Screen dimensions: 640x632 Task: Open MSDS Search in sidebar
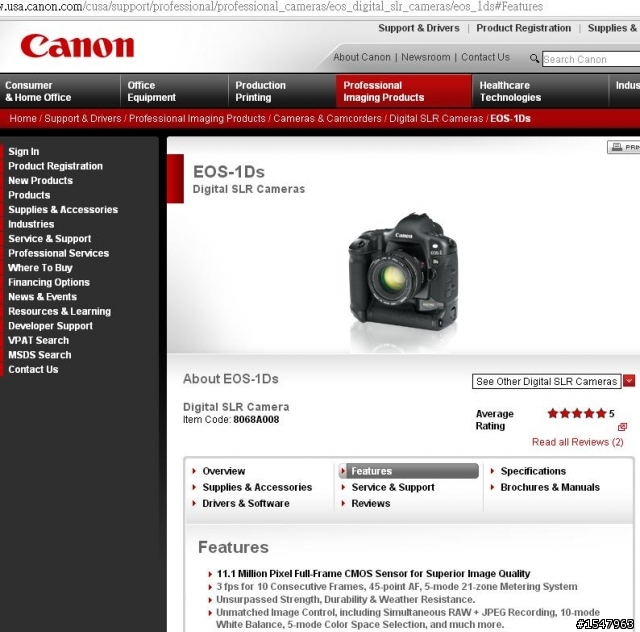click(40, 355)
